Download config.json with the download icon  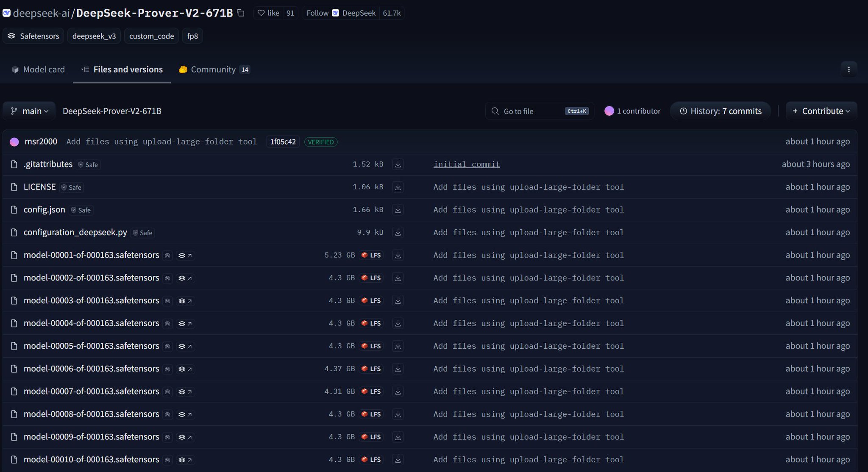(x=398, y=210)
